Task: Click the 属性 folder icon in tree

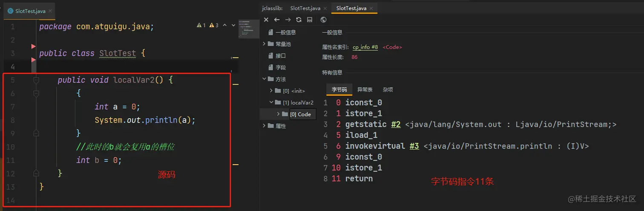Action: click(x=271, y=126)
